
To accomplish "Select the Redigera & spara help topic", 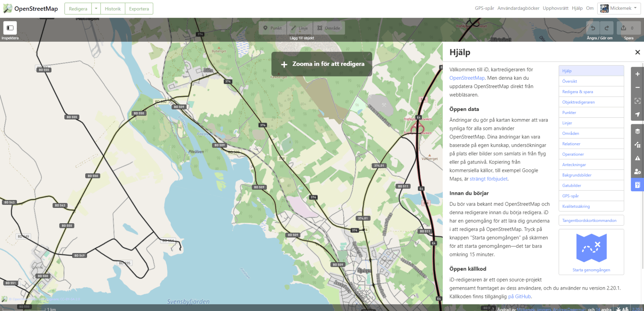I will tap(591, 92).
